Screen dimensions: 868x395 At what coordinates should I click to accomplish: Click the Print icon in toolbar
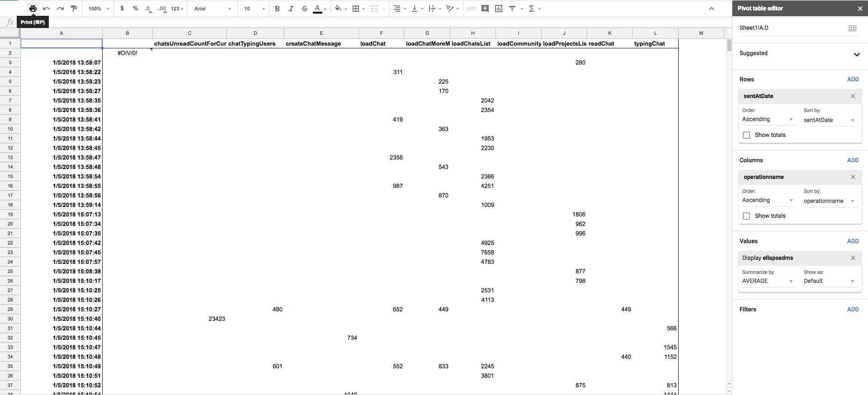click(x=33, y=9)
